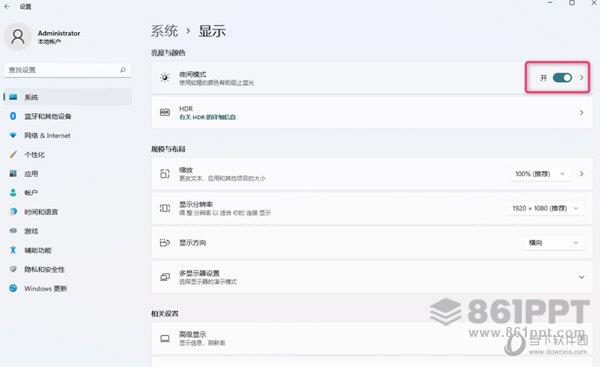Screen dimensions: 600x367
Task: Open custom scaling chevron
Action: pos(581,174)
